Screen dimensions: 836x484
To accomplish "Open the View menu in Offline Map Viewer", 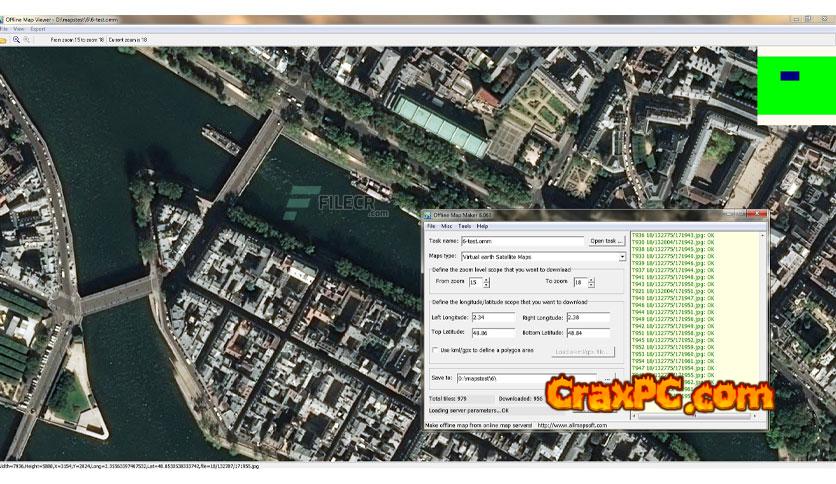I will (x=19, y=29).
